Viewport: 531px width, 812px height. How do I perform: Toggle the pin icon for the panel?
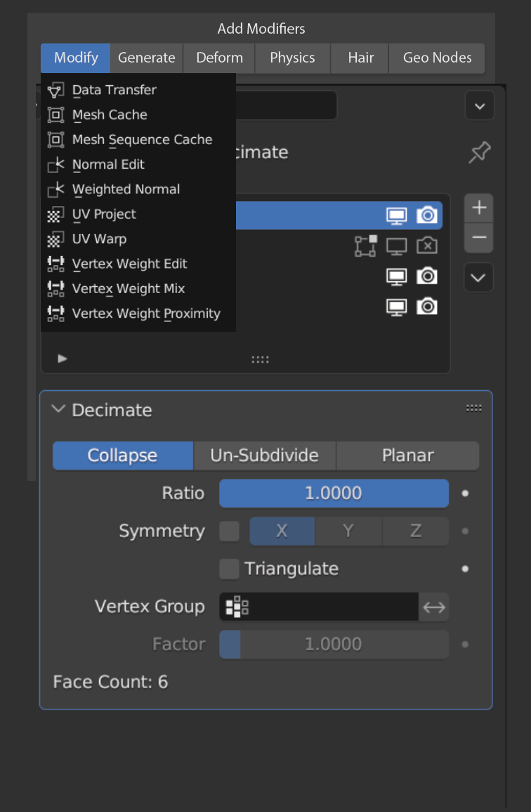[479, 153]
